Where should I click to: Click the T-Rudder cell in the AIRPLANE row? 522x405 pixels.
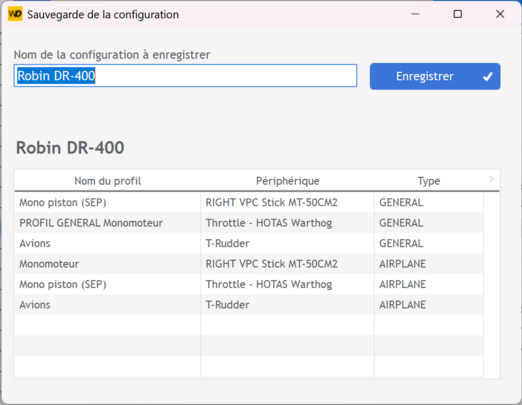coord(287,305)
